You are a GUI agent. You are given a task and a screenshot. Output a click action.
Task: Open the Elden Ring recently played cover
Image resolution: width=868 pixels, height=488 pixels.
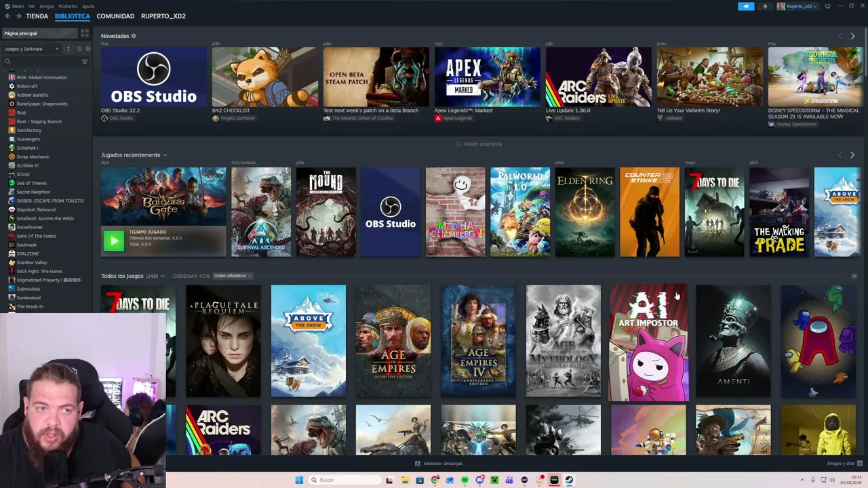click(585, 212)
